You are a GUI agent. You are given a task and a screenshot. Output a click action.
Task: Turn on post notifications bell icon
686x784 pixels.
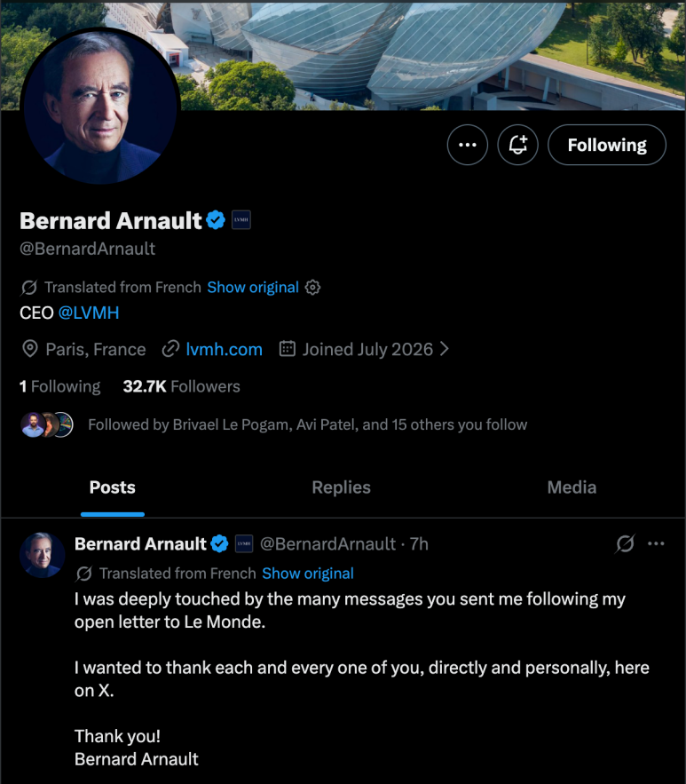click(x=517, y=145)
